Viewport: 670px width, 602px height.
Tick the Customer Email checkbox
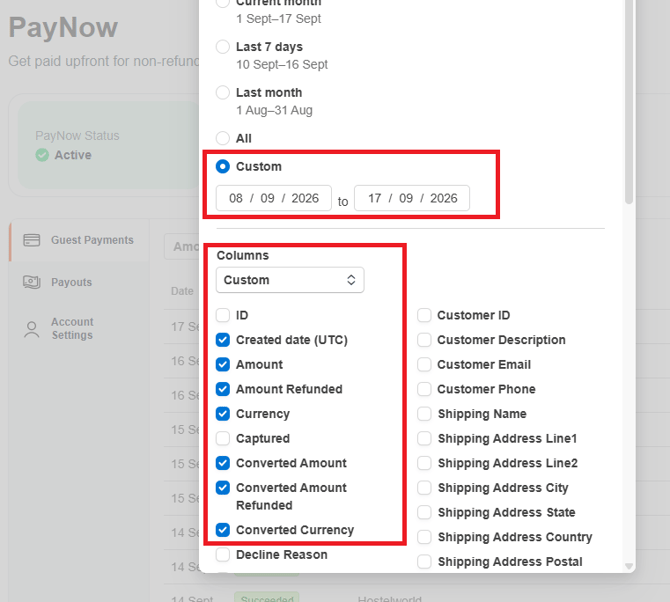point(424,364)
